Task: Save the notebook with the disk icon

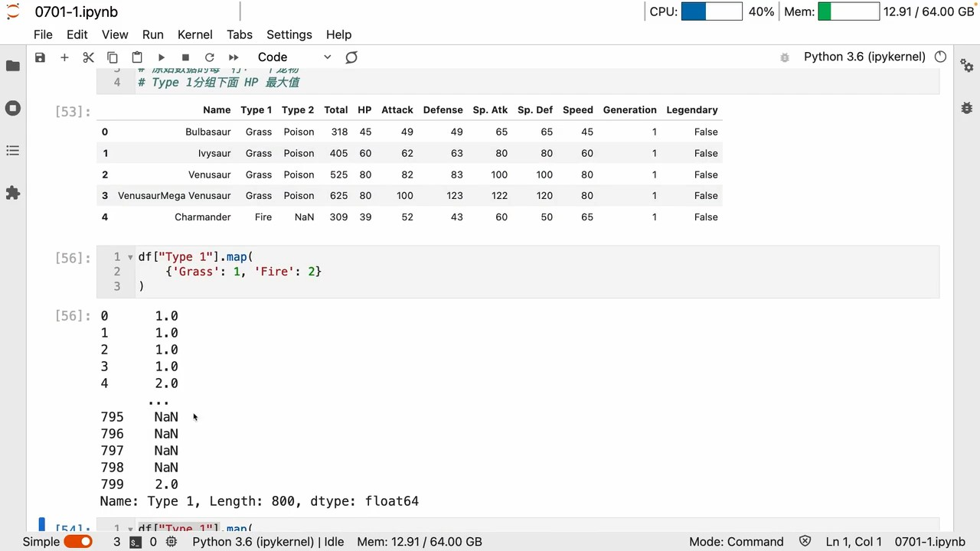Action: click(x=40, y=57)
